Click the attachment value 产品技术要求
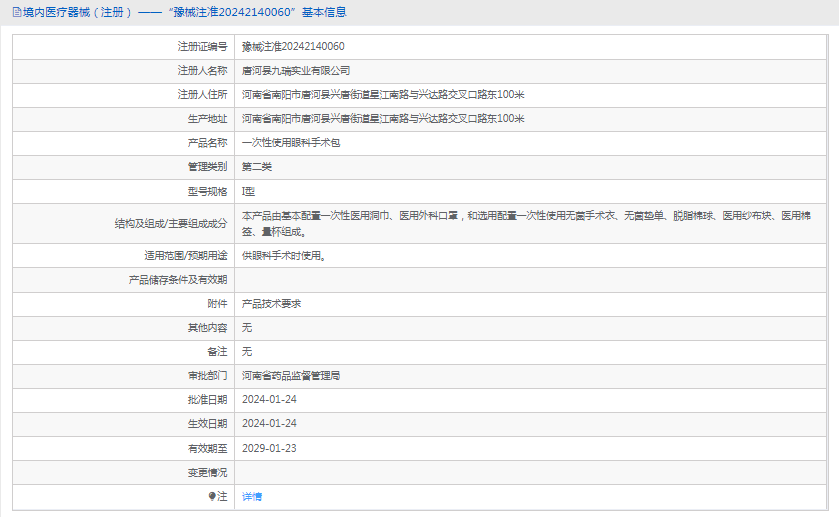 [x=271, y=303]
